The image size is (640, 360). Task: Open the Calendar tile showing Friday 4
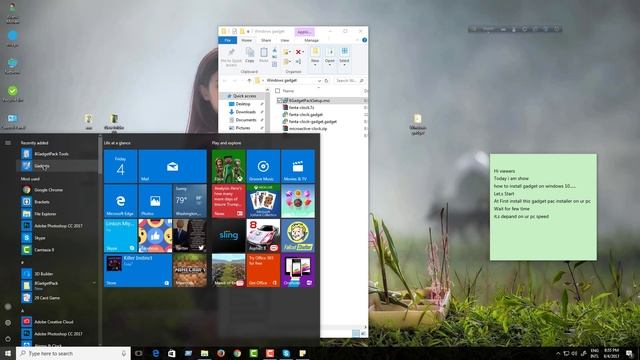tap(120, 166)
